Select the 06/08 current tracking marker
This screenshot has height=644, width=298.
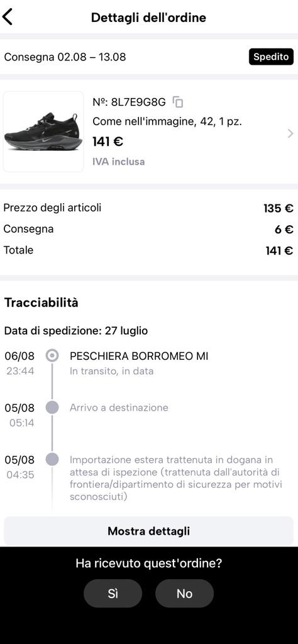[52, 356]
